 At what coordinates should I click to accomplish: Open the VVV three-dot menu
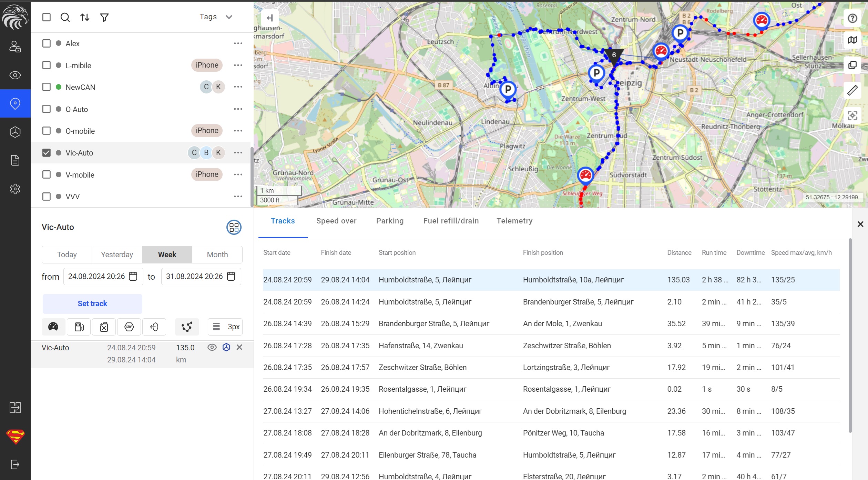click(238, 196)
